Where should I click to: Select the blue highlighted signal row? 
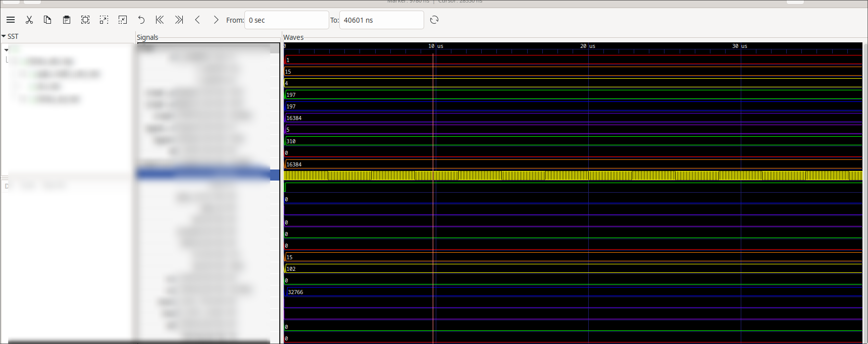(x=208, y=175)
